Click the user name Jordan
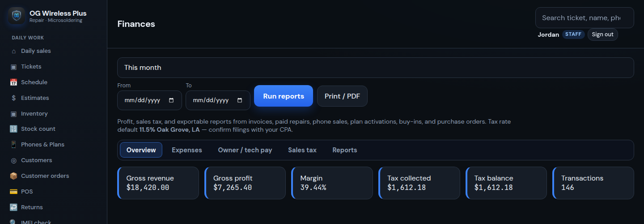Image resolution: width=644 pixels, height=224 pixels. [548, 34]
